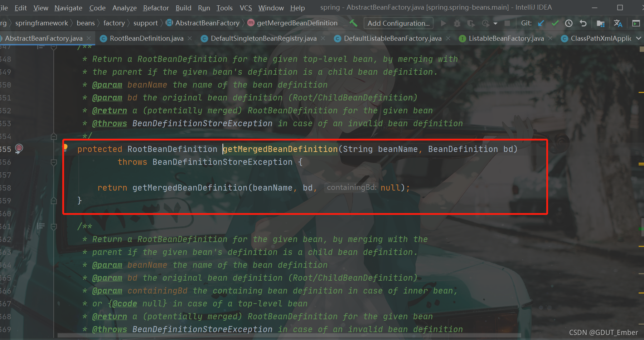The image size is (644, 340).
Task: Open the hidden tabs dropdown chevron
Action: coord(639,38)
